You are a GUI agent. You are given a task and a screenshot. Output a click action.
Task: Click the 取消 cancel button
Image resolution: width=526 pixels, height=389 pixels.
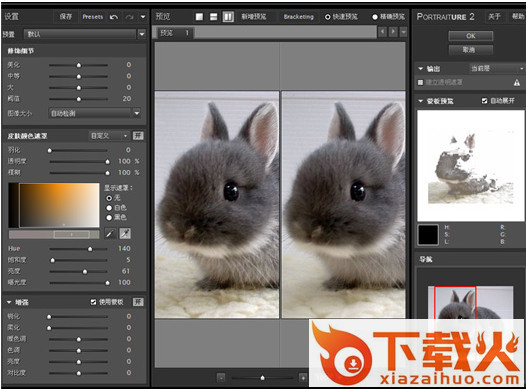click(471, 50)
